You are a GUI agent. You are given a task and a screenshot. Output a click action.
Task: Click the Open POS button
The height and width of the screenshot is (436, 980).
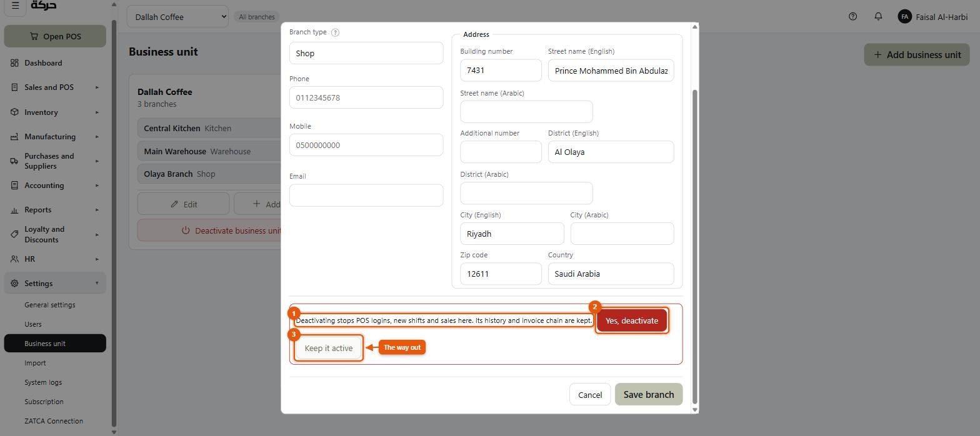[55, 36]
